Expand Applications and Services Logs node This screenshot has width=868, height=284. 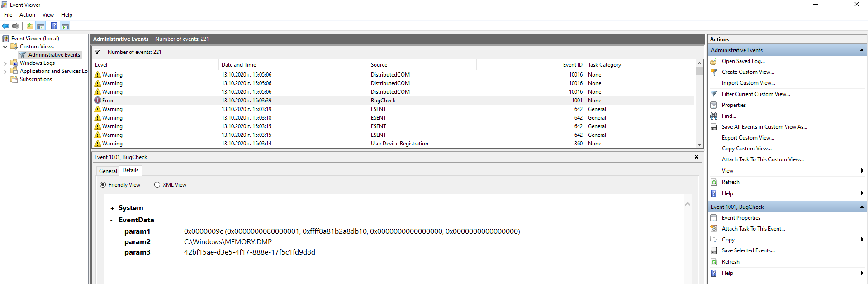pyautogui.click(x=5, y=71)
